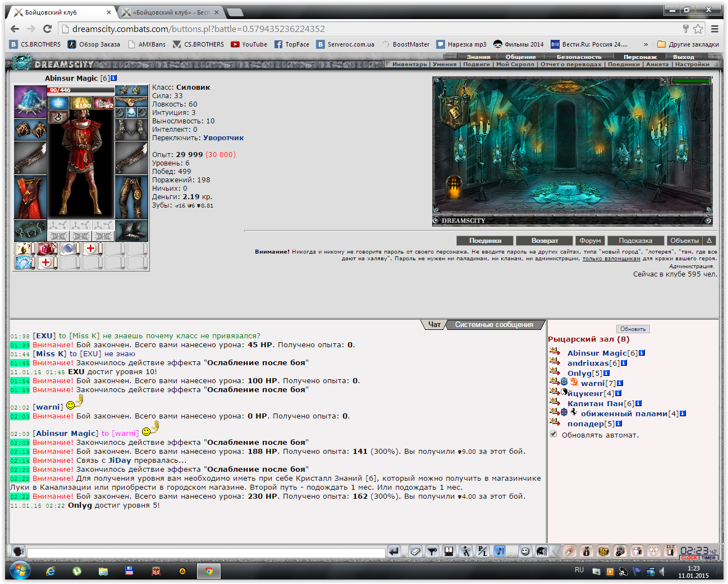Switch class to Уворотчик link
728x584 pixels.
(x=223, y=137)
